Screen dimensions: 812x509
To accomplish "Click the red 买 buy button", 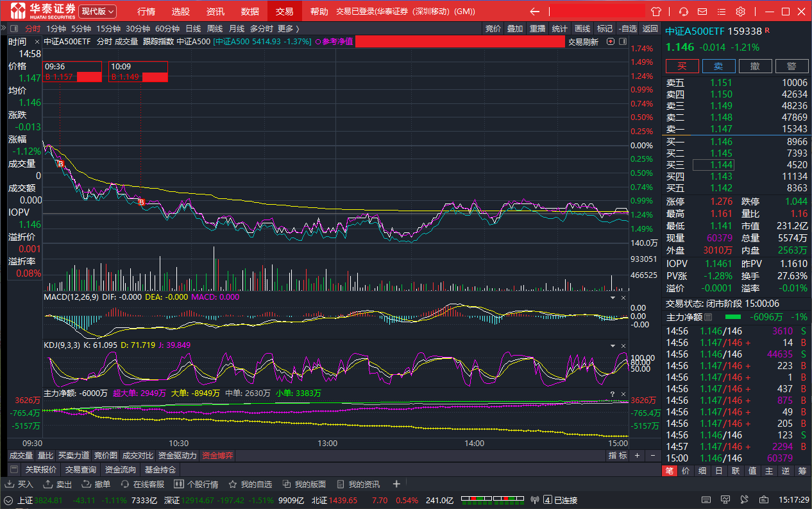I will (682, 66).
